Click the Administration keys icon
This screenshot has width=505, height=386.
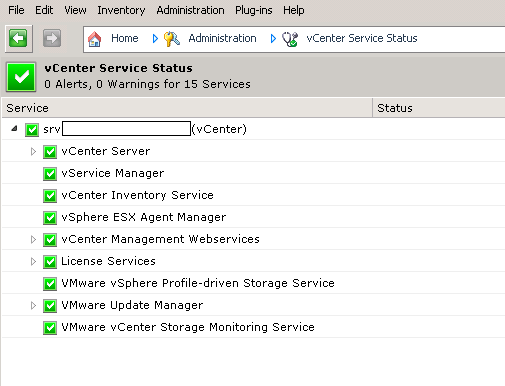tap(172, 39)
